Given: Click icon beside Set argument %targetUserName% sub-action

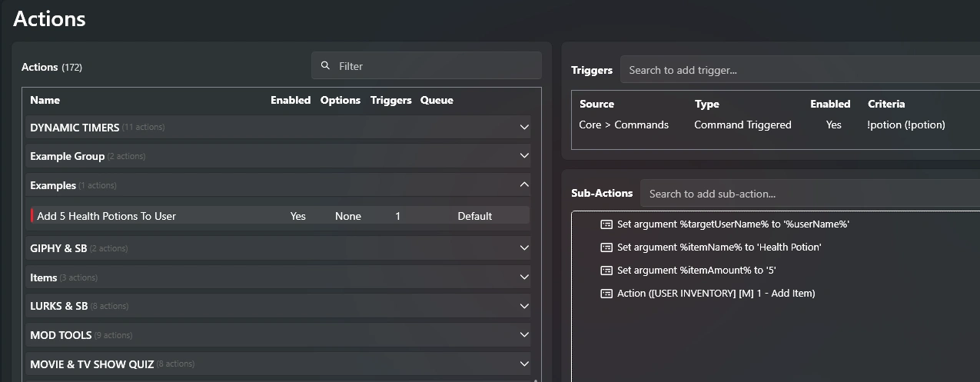Looking at the screenshot, I should (606, 224).
